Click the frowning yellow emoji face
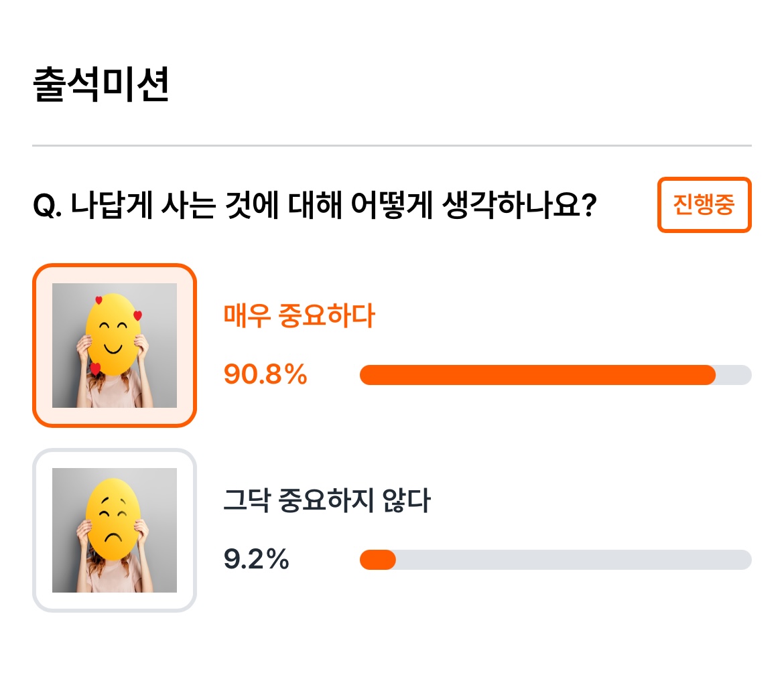The image size is (784, 685). click(113, 519)
